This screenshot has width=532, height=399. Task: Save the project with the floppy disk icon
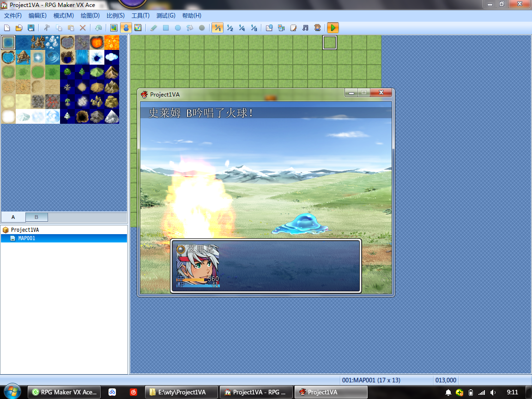point(31,28)
